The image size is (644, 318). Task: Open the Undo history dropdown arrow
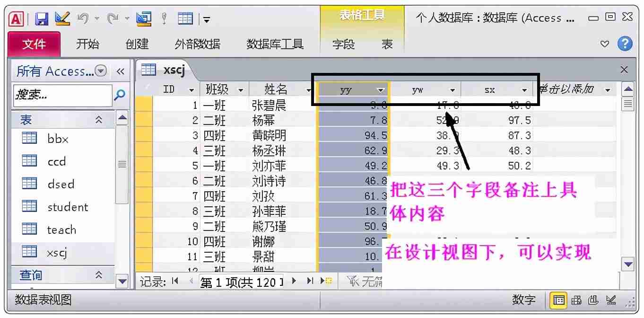[97, 18]
